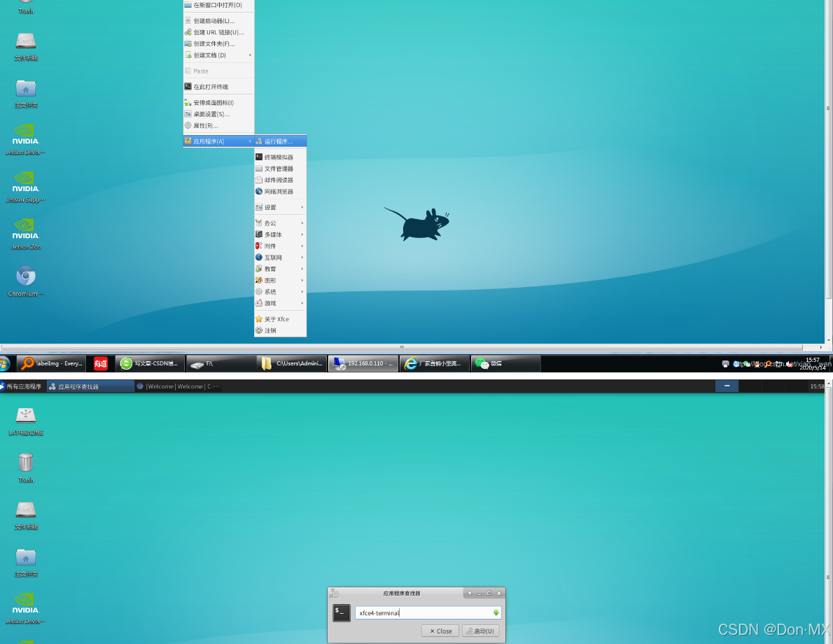833x644 pixels.
Task: Open the NVIDIA Jetson Supp... desktop icon
Action: click(25, 186)
